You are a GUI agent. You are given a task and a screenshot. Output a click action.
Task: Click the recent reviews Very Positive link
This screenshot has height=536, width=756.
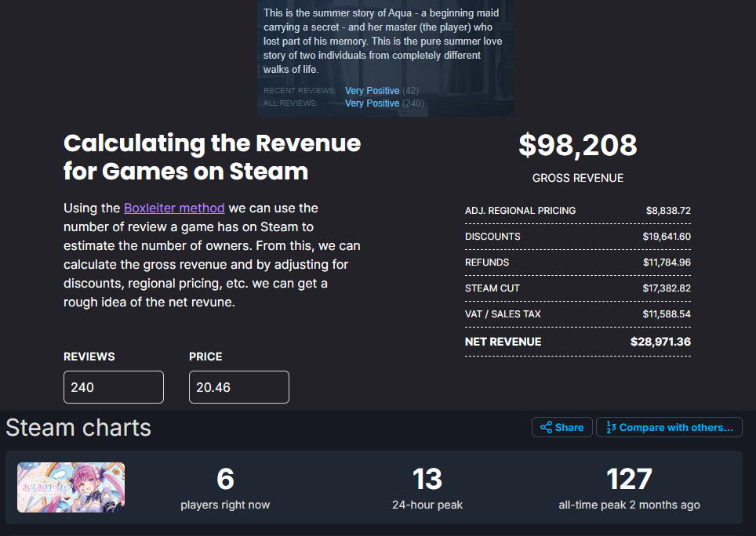point(373,91)
